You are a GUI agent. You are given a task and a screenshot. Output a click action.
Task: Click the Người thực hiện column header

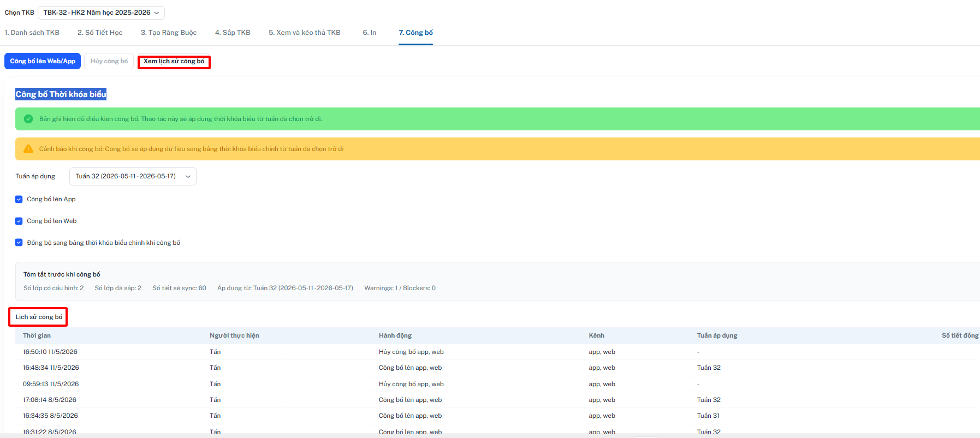[x=234, y=335]
